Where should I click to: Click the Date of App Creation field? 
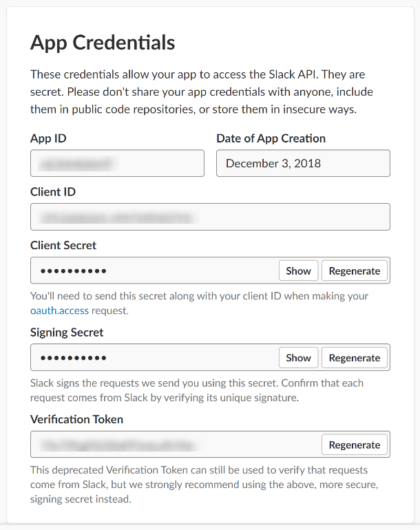(x=303, y=163)
